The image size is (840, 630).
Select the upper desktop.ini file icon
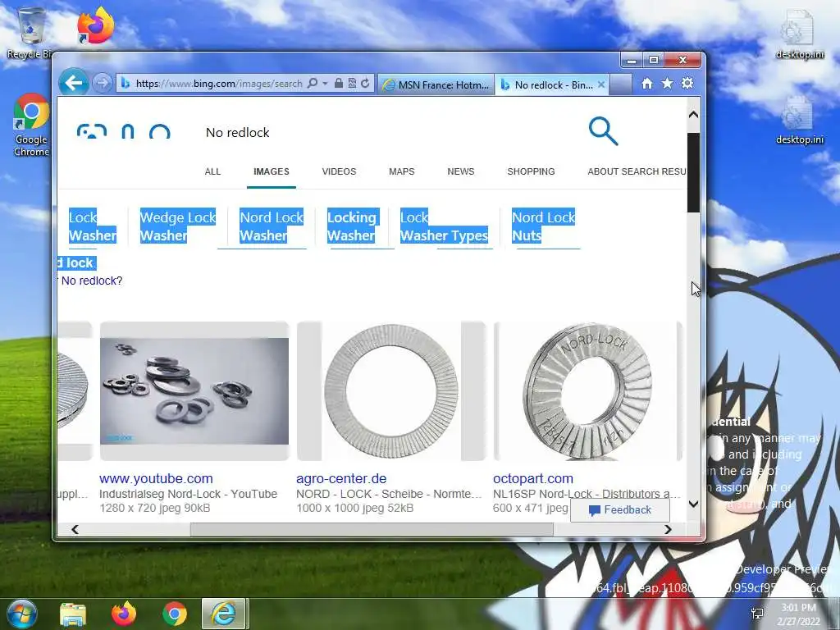pos(799,34)
